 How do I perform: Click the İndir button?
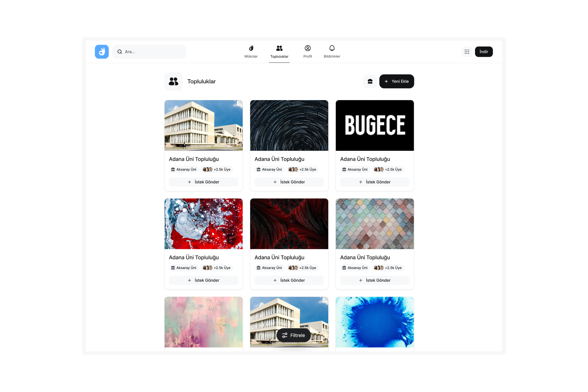484,52
